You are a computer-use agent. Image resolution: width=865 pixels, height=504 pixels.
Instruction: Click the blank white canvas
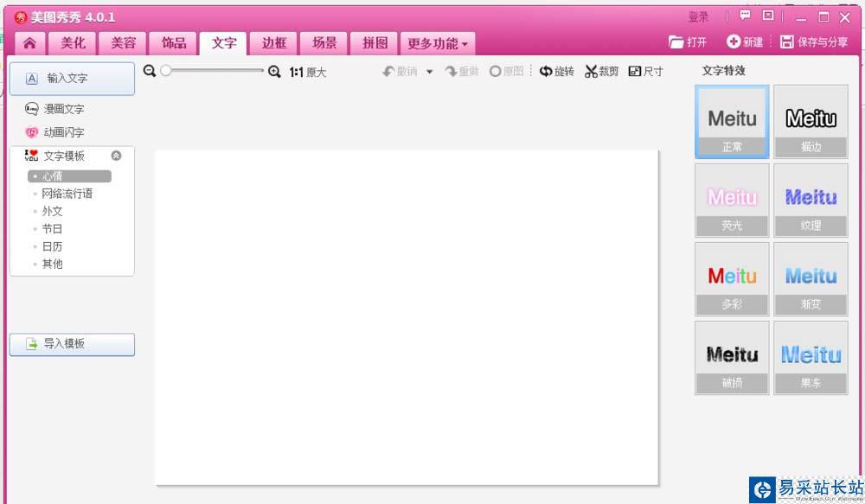pos(407,317)
